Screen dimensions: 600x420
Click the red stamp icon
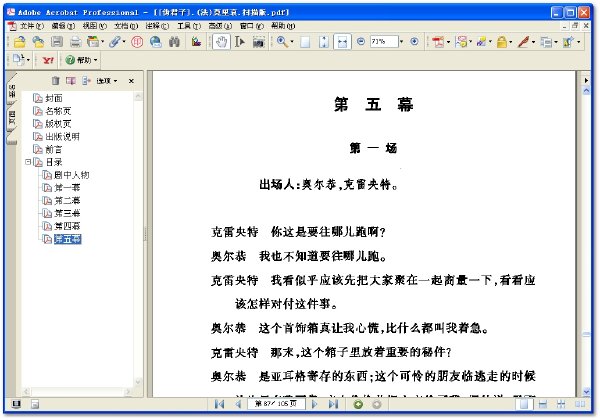tap(137, 42)
